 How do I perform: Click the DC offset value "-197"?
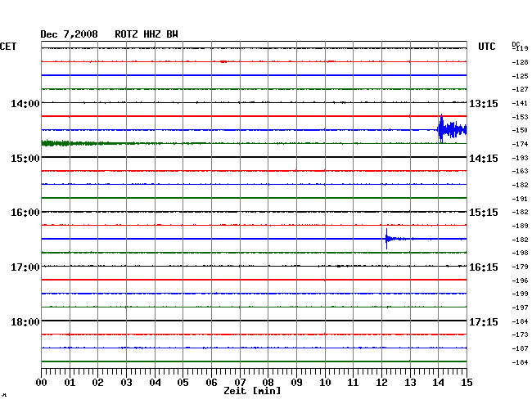[x=520, y=307]
